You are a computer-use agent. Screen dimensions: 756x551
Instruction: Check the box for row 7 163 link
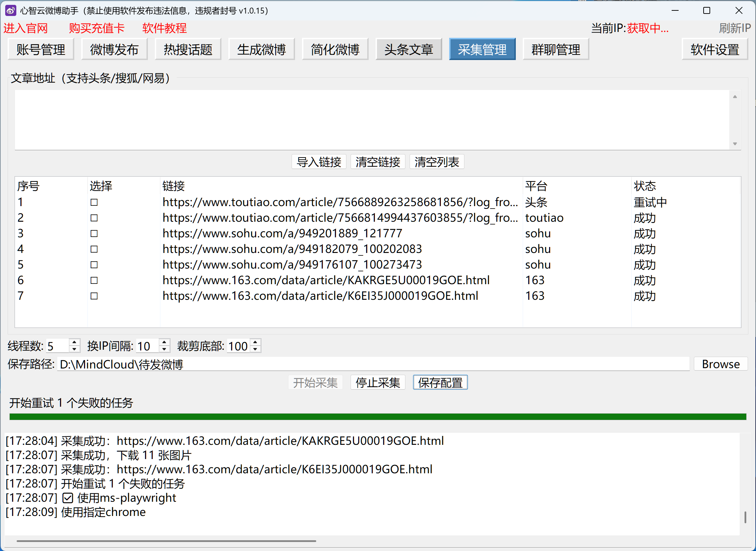click(x=94, y=296)
